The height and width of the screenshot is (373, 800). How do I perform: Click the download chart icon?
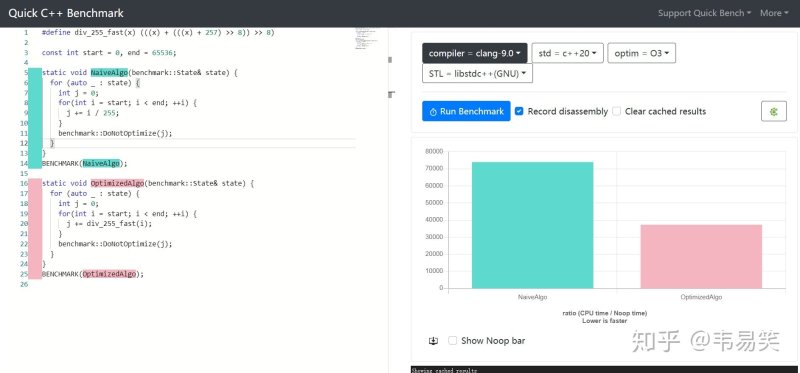[433, 341]
